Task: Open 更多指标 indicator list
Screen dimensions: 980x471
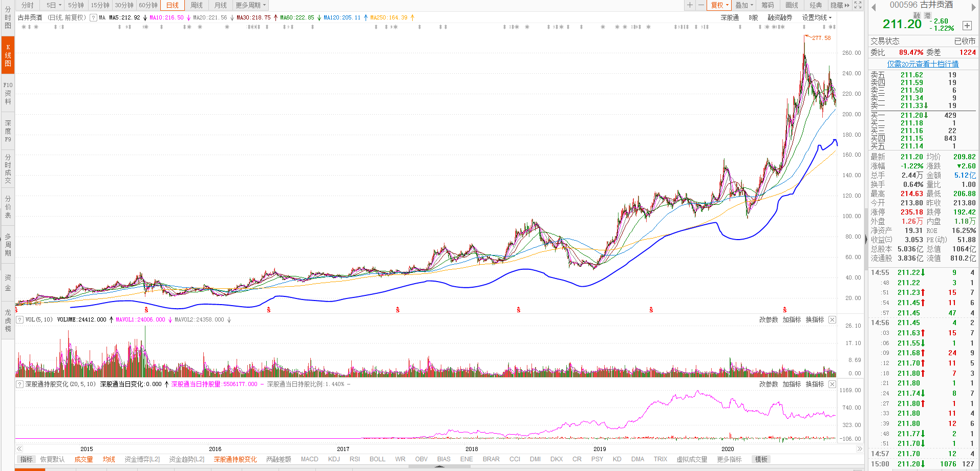Action: pos(729,459)
